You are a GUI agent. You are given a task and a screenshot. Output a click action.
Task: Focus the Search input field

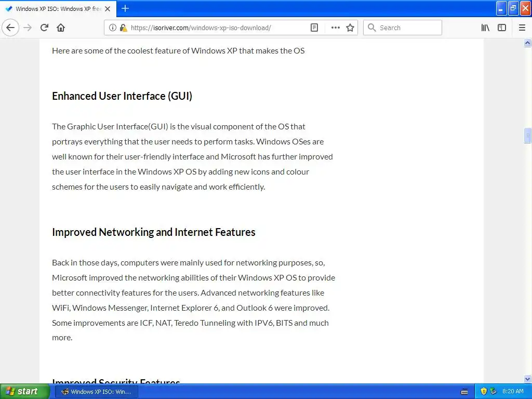point(403,28)
